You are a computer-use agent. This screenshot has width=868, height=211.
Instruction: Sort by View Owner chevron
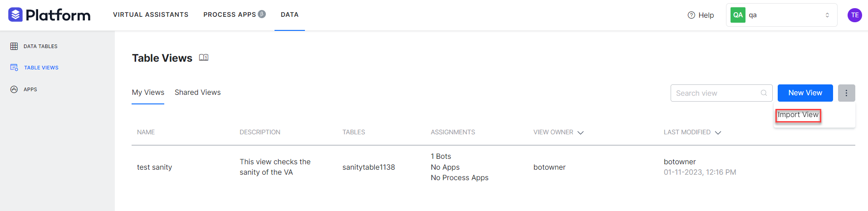(580, 132)
